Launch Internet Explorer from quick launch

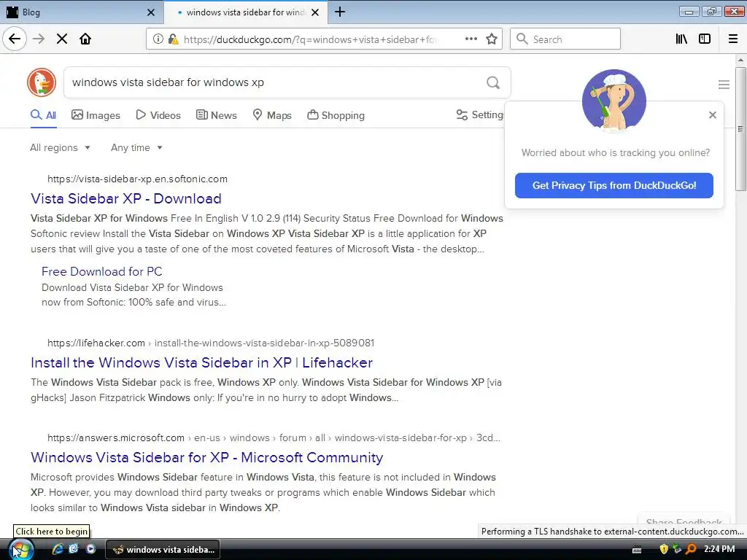coord(58,549)
